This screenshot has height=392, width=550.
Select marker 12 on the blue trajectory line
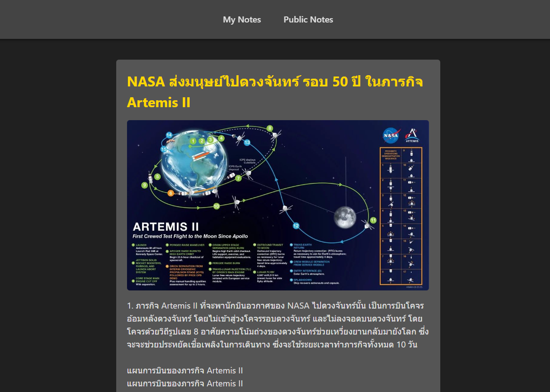[296, 225]
